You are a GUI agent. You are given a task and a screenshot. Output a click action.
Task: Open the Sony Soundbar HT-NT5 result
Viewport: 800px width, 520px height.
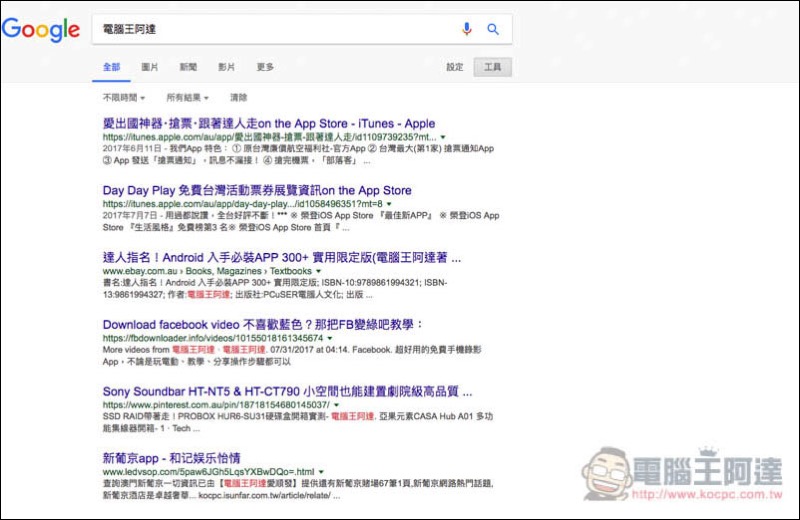point(287,391)
